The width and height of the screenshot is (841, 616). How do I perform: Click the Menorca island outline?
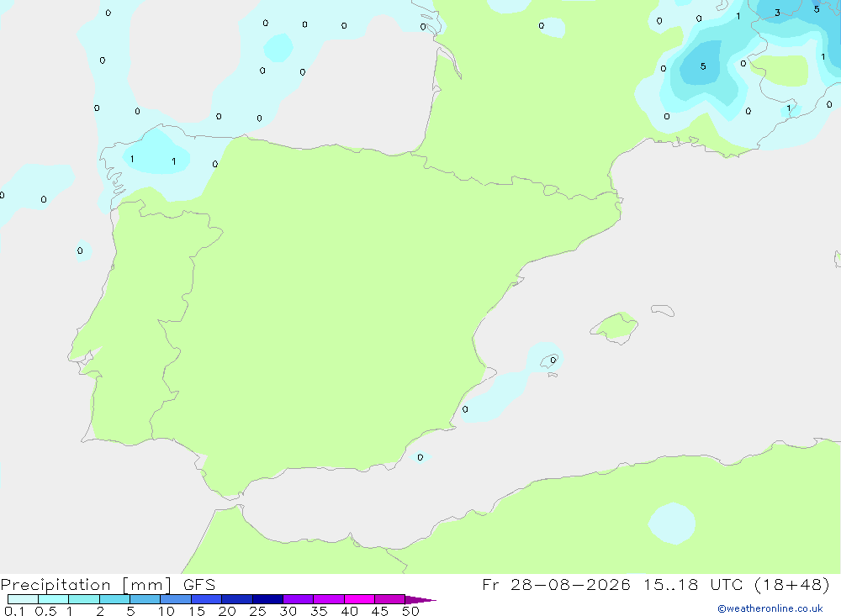(663, 310)
